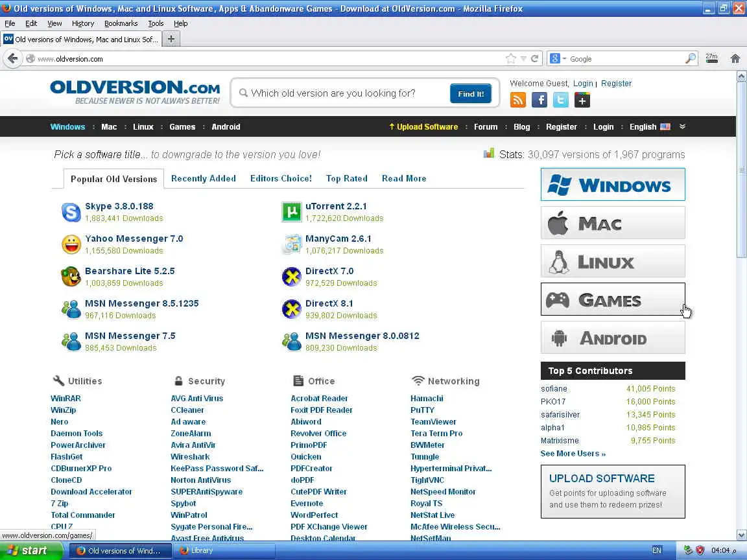Click the 27m toolbar addon icon

(x=712, y=58)
